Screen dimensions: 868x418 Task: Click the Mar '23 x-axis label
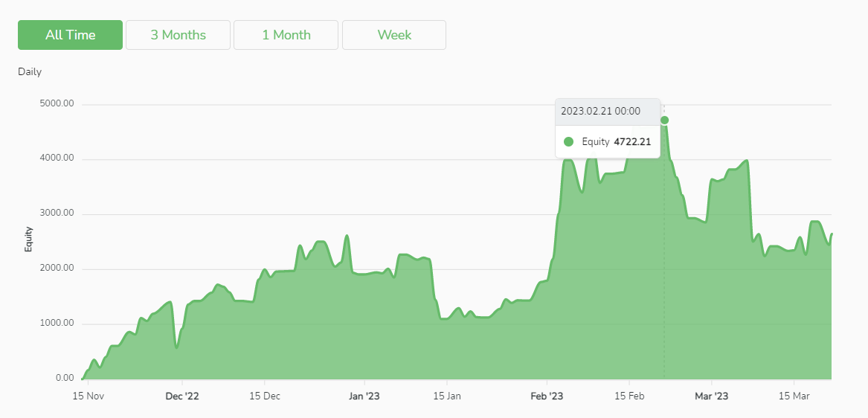point(712,396)
